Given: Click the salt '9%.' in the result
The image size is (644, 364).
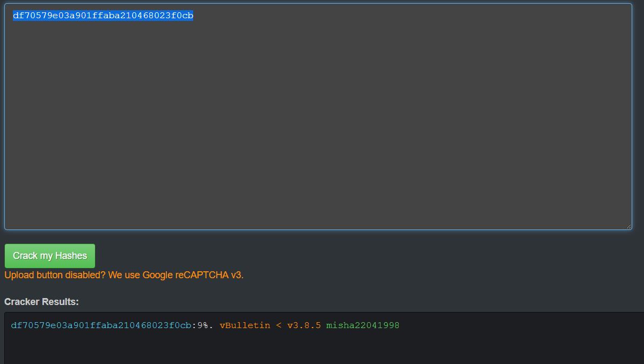Looking at the screenshot, I should [205, 325].
